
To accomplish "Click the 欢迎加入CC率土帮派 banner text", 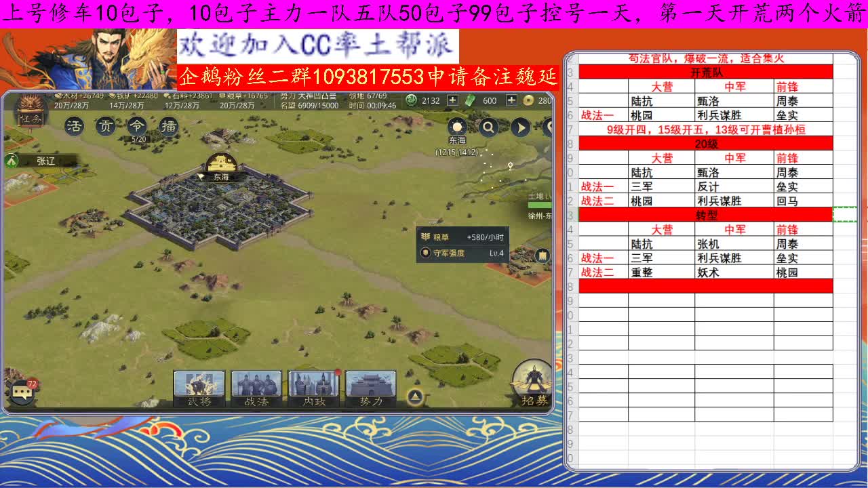I will coord(317,45).
